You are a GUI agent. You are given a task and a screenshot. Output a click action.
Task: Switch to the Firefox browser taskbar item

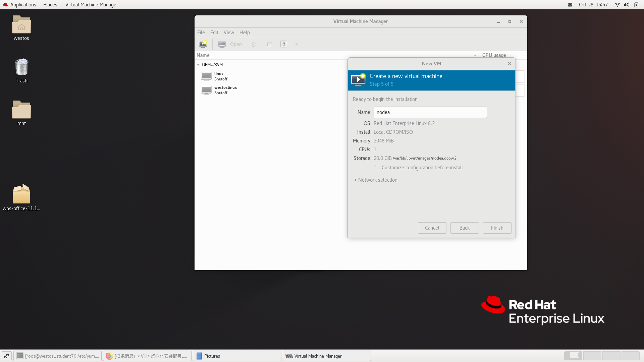(x=147, y=356)
